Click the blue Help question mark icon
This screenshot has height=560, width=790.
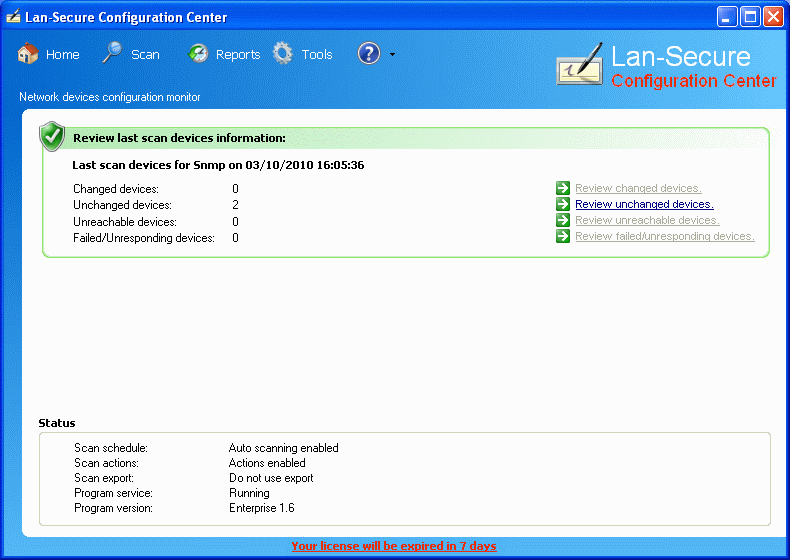coord(369,53)
